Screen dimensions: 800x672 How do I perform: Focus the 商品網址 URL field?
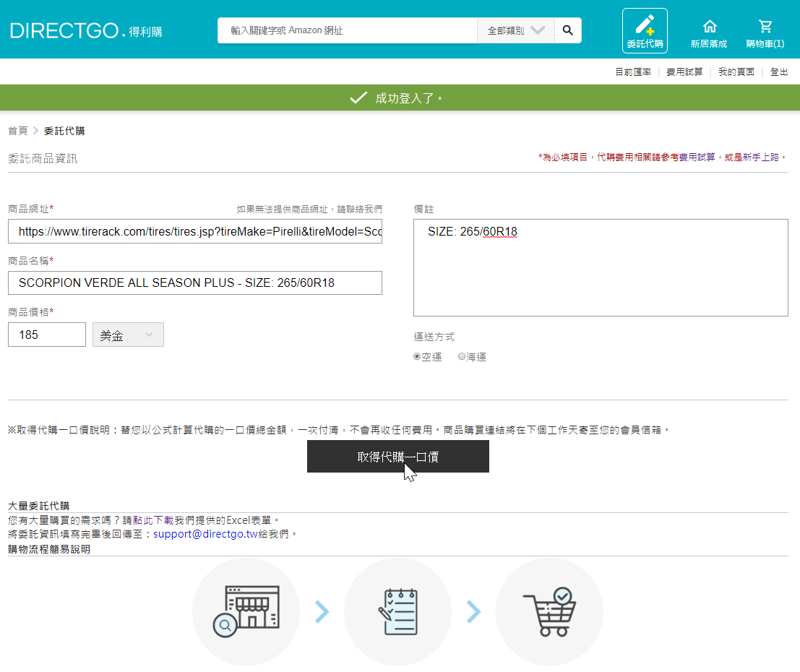click(x=195, y=231)
